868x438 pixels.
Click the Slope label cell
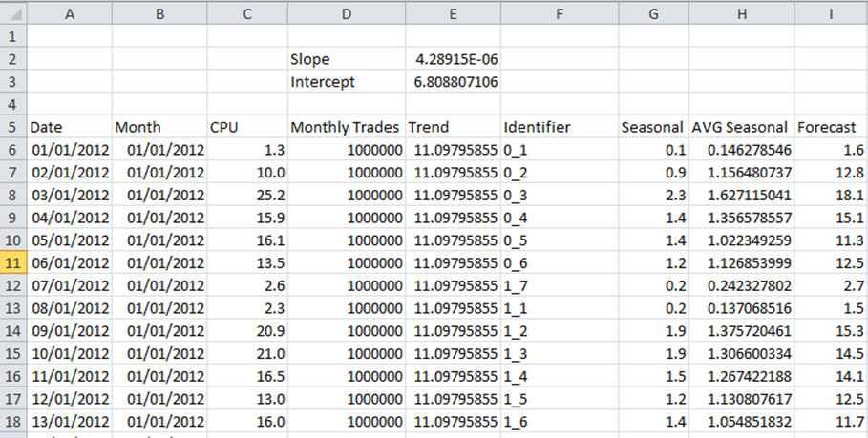point(347,58)
